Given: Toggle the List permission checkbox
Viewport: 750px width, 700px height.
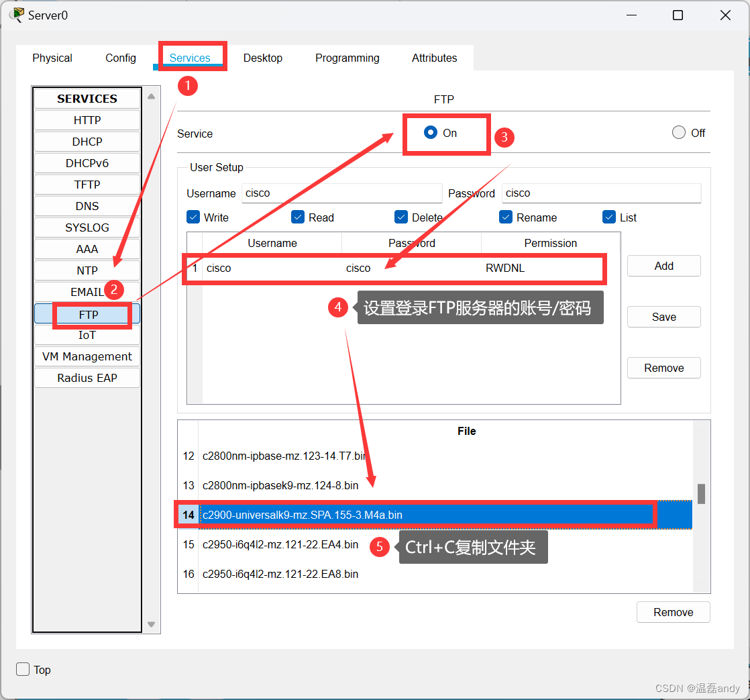Looking at the screenshot, I should [609, 217].
